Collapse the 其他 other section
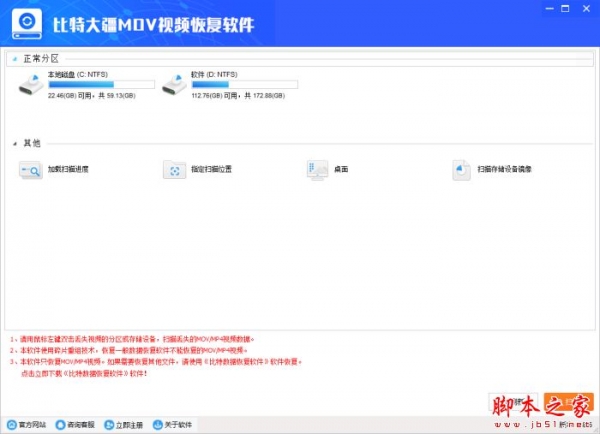The image size is (600, 434). pos(15,144)
